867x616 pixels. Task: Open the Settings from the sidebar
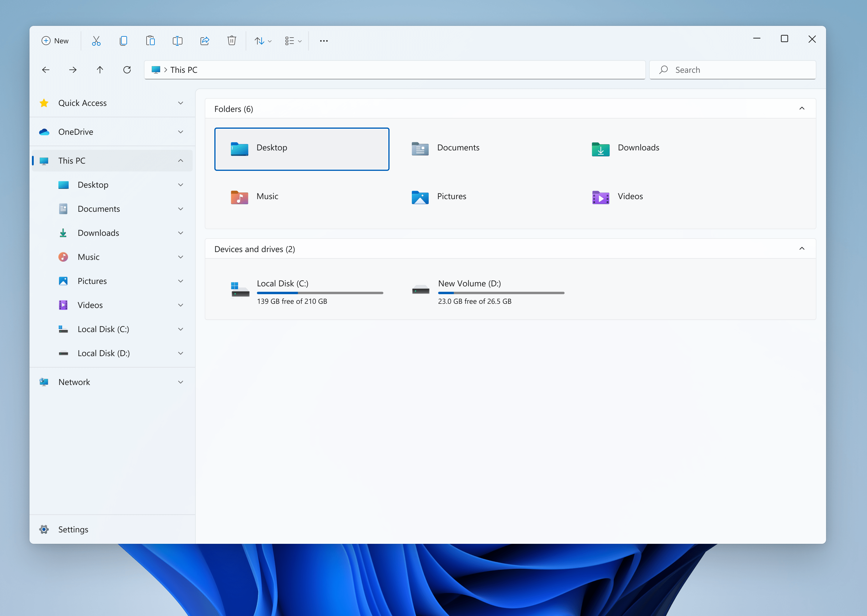tap(73, 529)
